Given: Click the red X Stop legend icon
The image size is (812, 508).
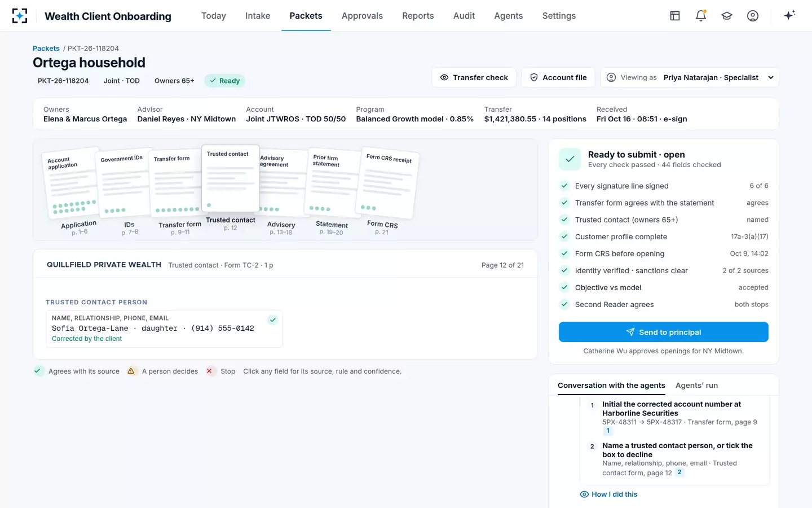Looking at the screenshot, I should point(209,371).
